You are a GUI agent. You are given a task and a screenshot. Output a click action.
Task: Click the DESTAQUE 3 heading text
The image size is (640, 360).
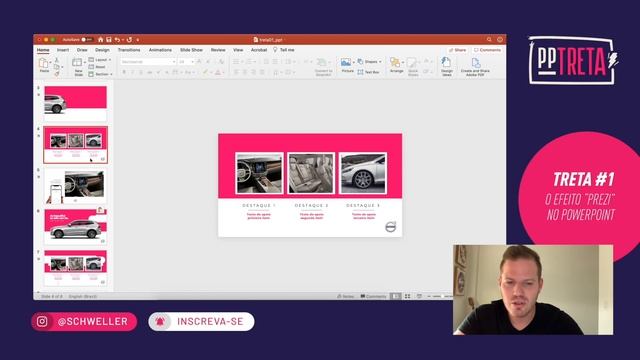click(x=363, y=205)
